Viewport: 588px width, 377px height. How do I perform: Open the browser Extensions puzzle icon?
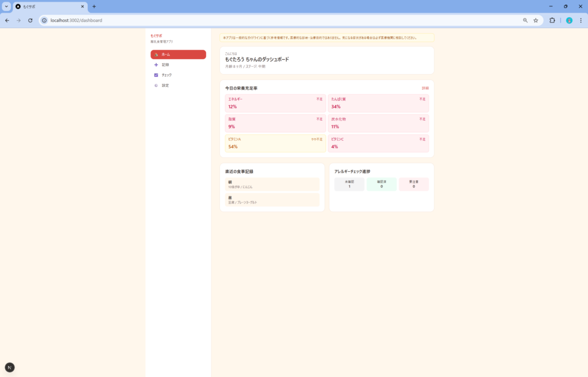click(x=552, y=20)
